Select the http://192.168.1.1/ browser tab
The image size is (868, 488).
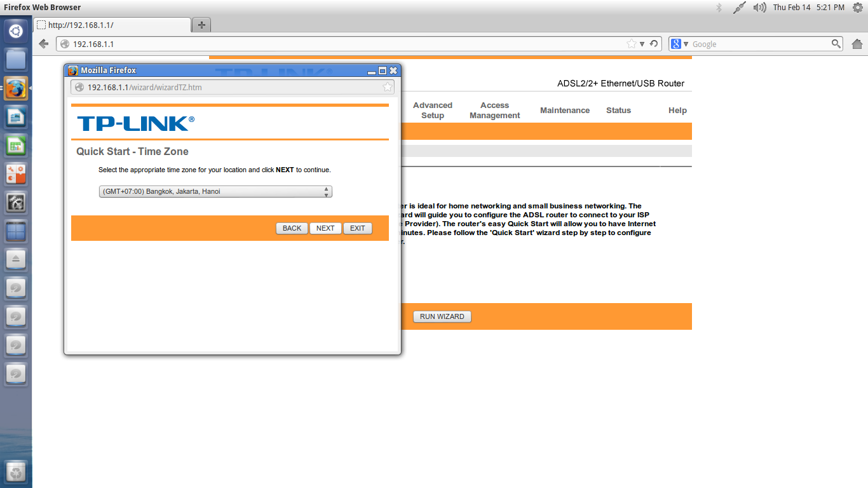click(x=112, y=25)
